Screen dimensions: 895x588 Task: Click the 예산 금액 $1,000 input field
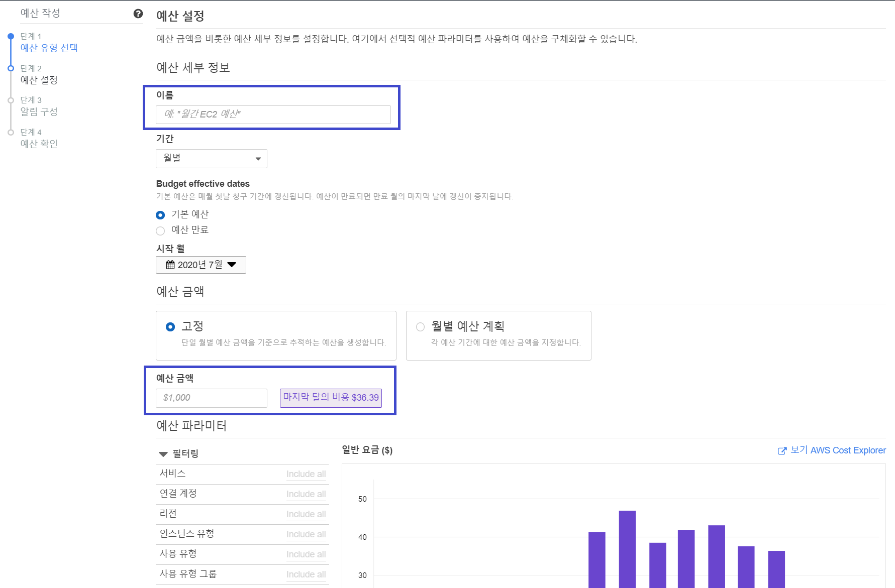(x=212, y=398)
